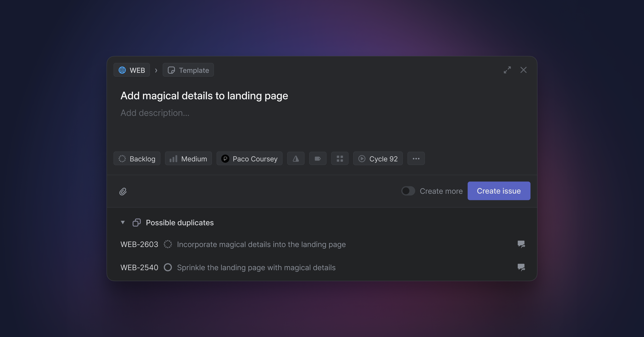Open the Medium priority dropdown
This screenshot has width=644, height=337.
coord(188,159)
